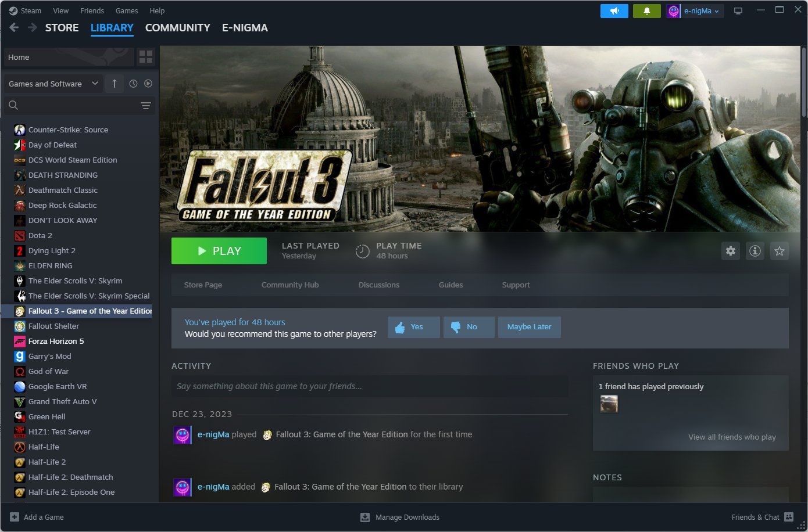Click the play time clock icon
Viewport: 808px width, 532px height.
[362, 251]
